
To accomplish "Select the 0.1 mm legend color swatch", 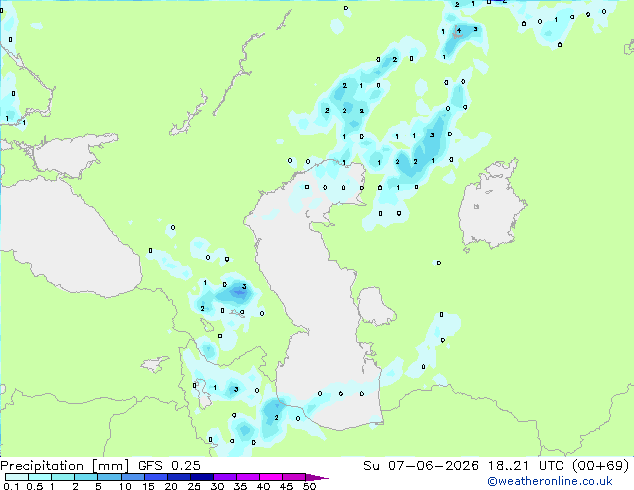I will point(17,477).
